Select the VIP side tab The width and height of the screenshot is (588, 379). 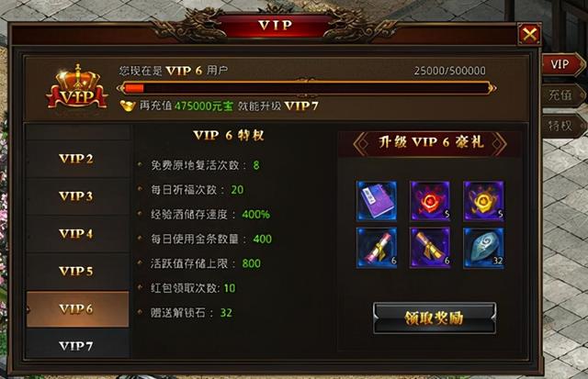(563, 64)
